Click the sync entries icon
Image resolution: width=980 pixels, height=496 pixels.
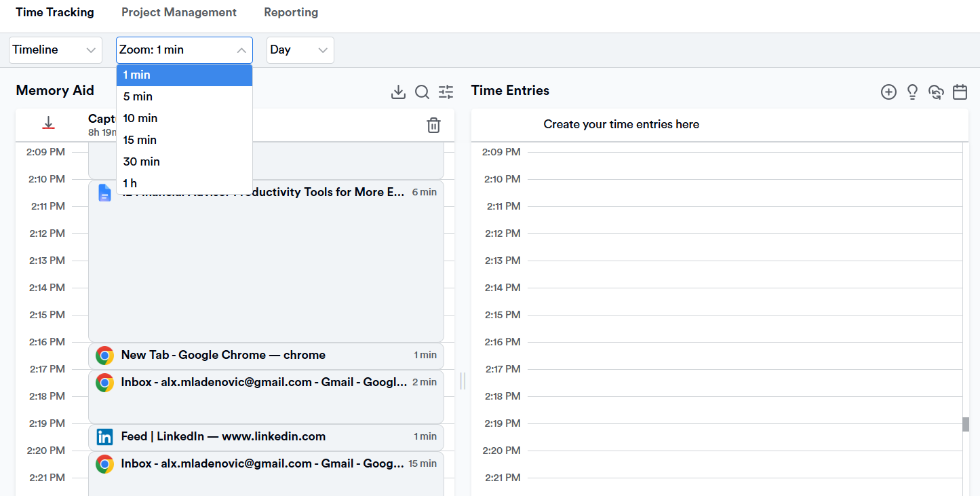pos(936,92)
